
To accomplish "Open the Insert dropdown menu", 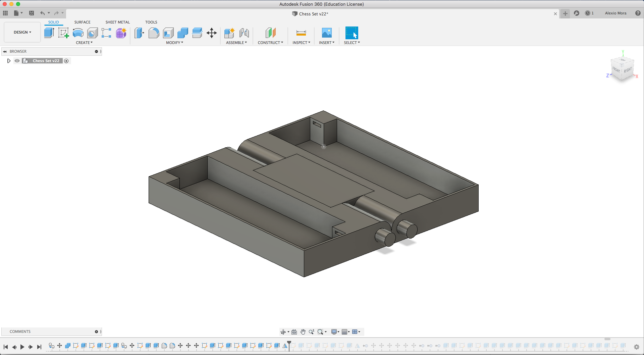I will [x=327, y=43].
